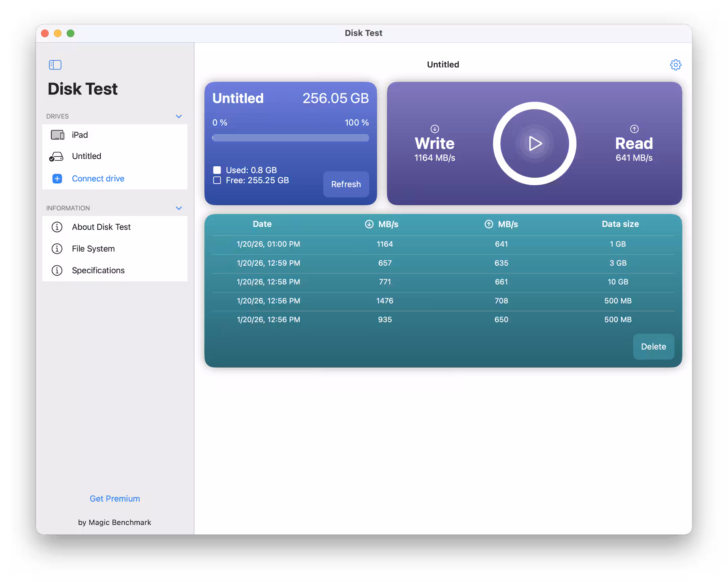Click the Used 0.8 GB legend box
This screenshot has width=728, height=582.
pos(217,170)
